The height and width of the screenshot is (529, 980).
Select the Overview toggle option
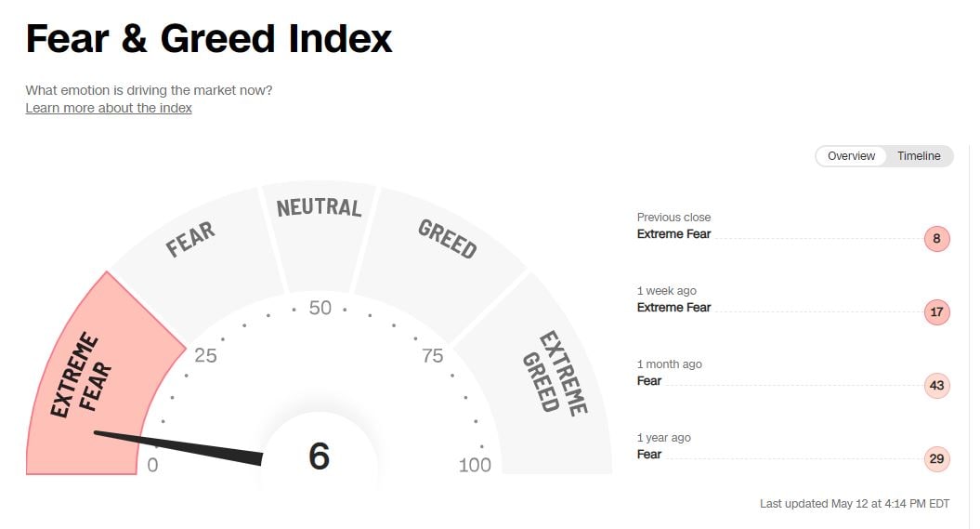pos(851,156)
